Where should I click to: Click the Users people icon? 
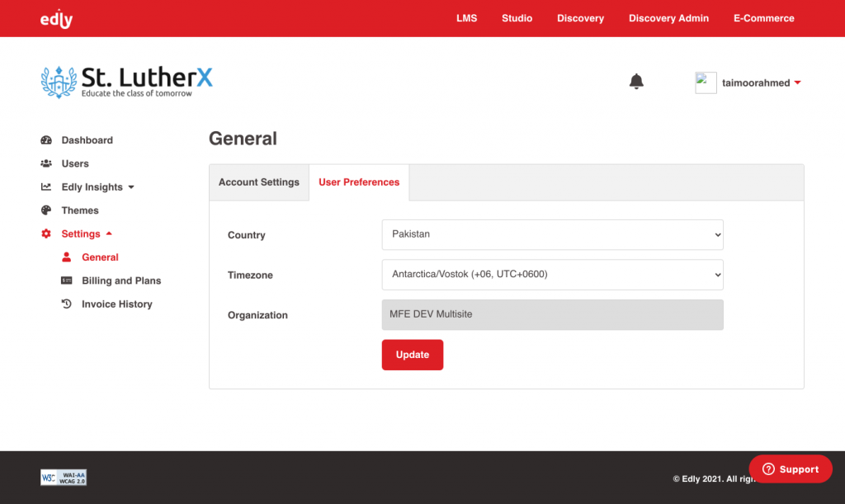[x=46, y=163]
